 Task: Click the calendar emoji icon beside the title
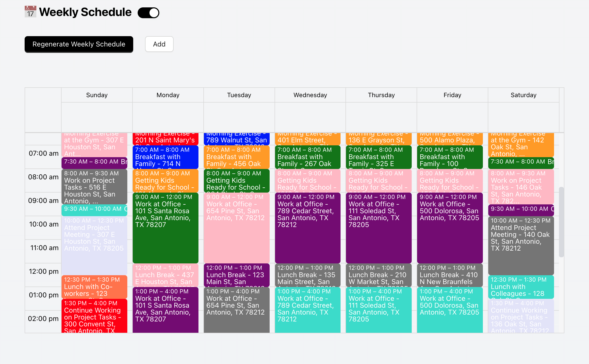point(30,12)
